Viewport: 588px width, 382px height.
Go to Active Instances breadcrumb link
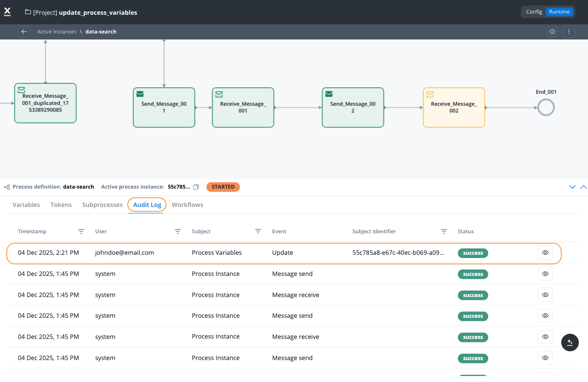click(x=57, y=32)
